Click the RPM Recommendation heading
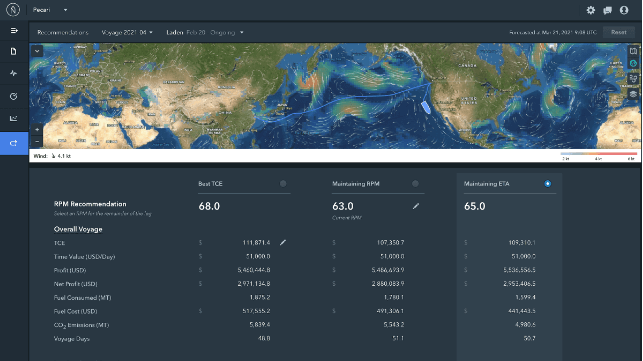 [x=90, y=204]
